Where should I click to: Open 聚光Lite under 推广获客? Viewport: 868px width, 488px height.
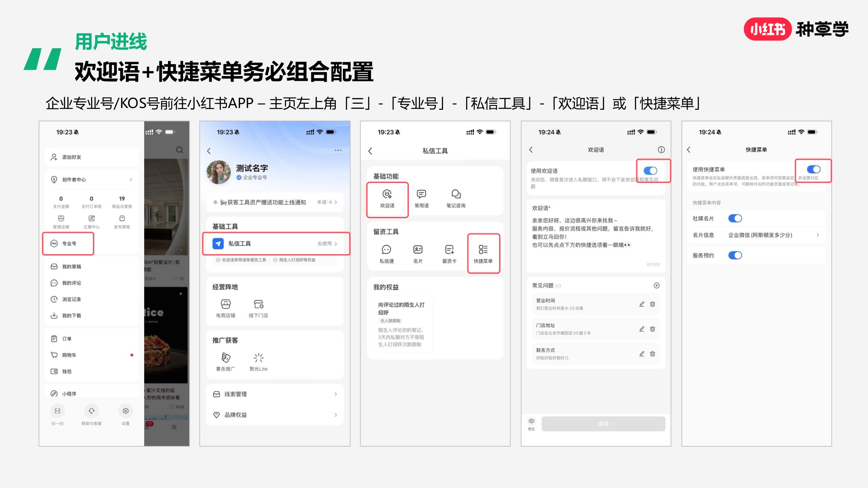258,362
